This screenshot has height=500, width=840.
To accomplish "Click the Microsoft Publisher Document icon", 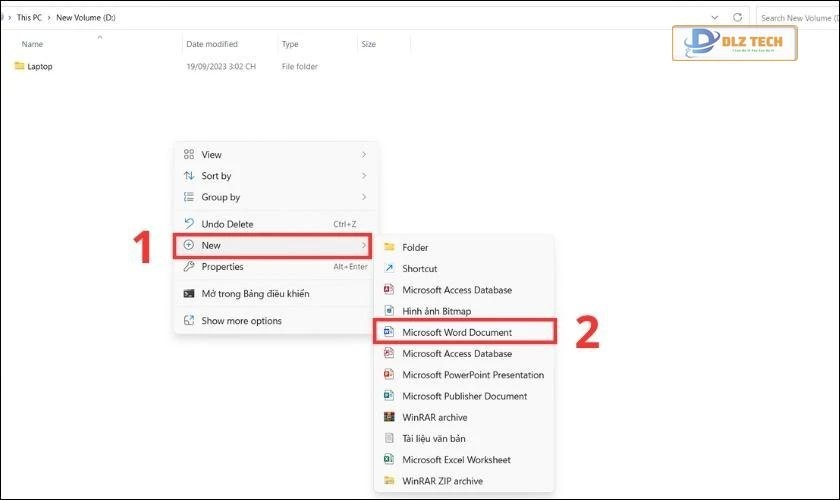I will (390, 396).
